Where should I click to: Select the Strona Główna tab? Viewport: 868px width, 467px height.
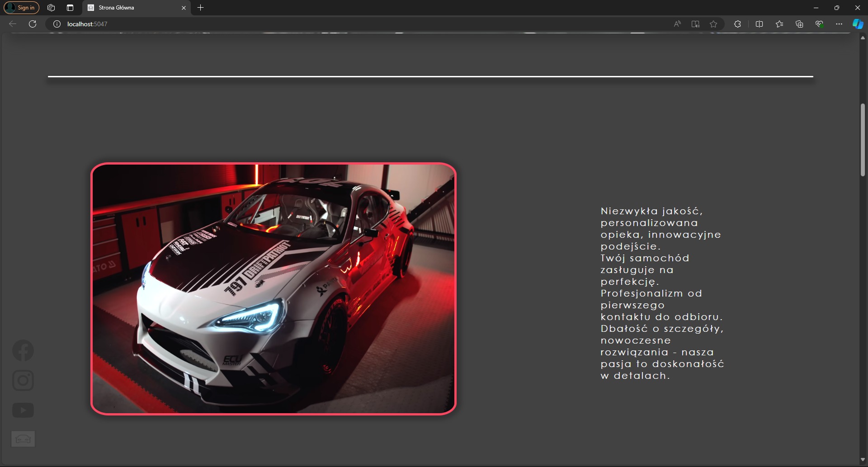point(131,8)
